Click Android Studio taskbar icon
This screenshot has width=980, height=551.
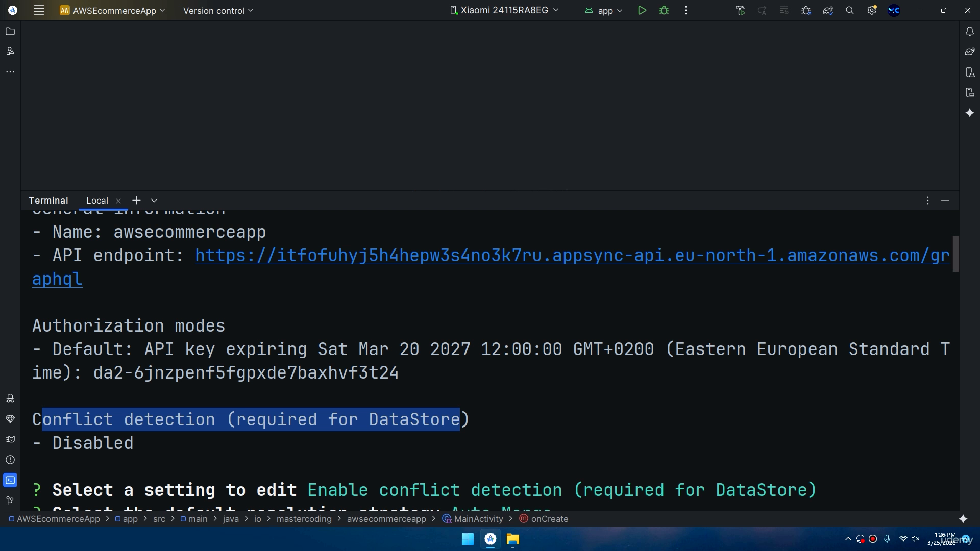pyautogui.click(x=491, y=539)
